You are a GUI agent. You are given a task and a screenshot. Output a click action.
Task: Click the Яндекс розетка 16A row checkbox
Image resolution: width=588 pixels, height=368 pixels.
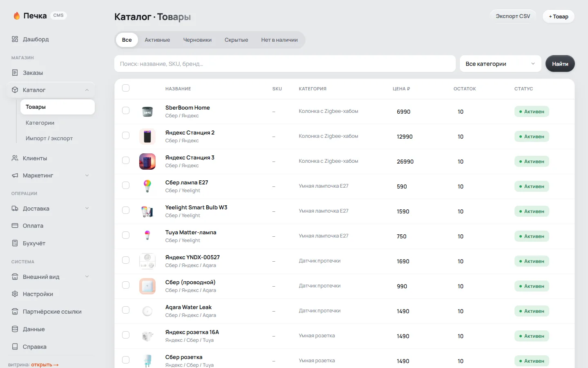126,335
